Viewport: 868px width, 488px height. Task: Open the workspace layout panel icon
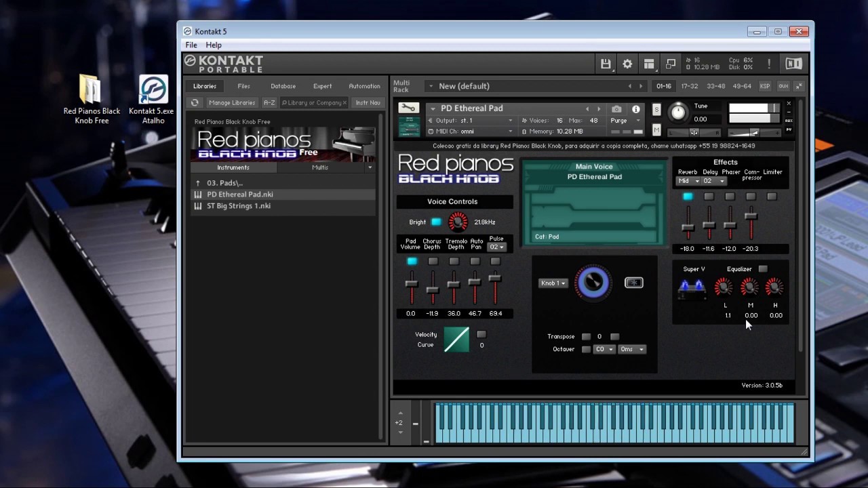pos(649,64)
